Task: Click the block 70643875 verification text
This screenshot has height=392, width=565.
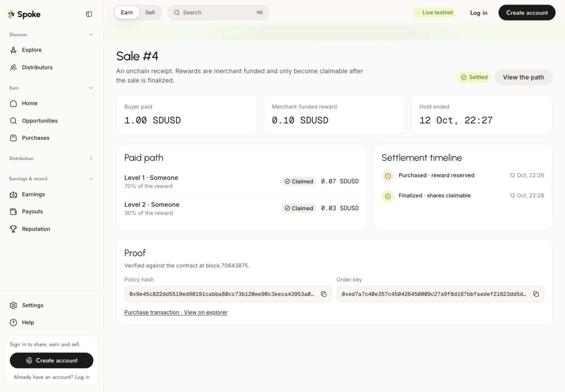Action: pos(187,266)
